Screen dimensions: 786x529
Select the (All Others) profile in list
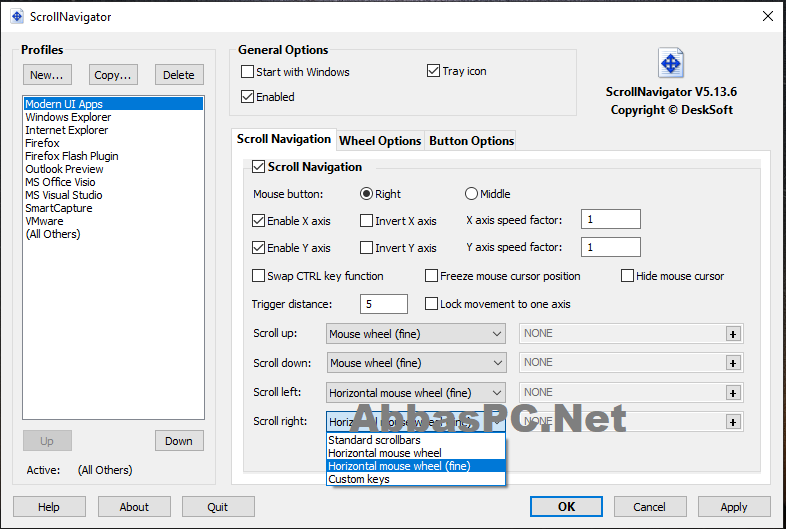pos(113,234)
